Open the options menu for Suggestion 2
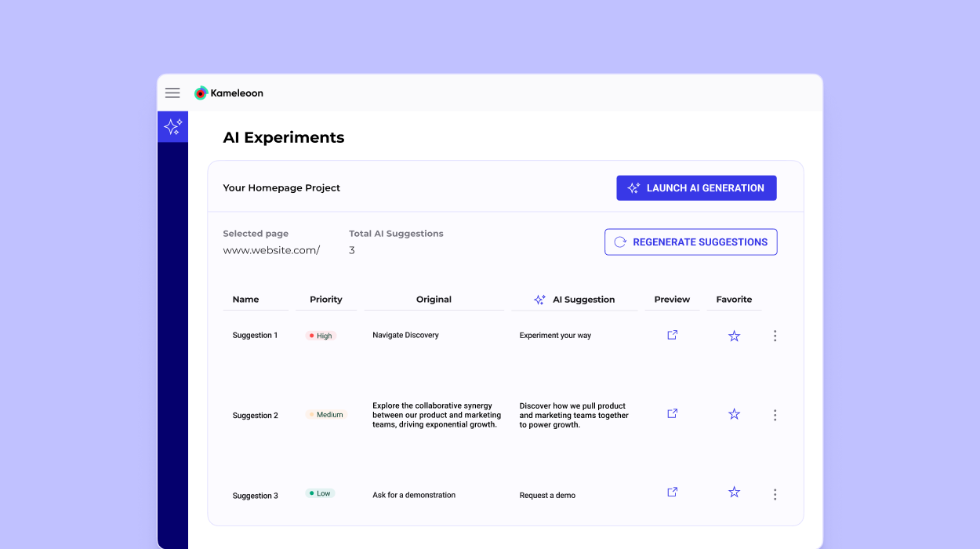Image resolution: width=980 pixels, height=549 pixels. tap(775, 414)
